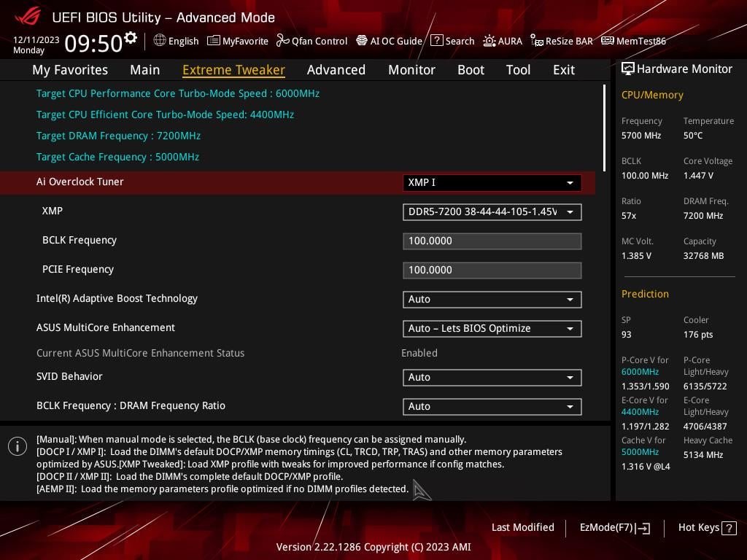The height and width of the screenshot is (560, 747).
Task: Click the vertical scrollbar of the settings list
Action: coord(604,128)
